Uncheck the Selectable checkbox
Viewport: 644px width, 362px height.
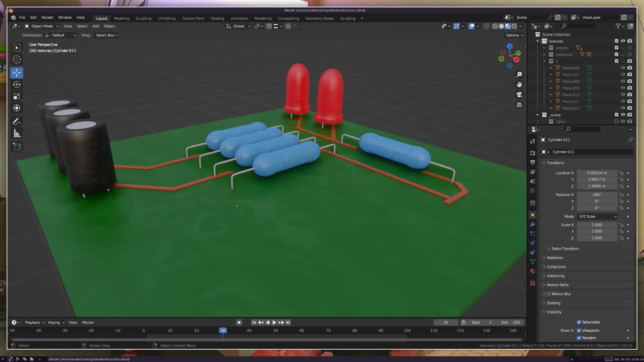point(579,322)
